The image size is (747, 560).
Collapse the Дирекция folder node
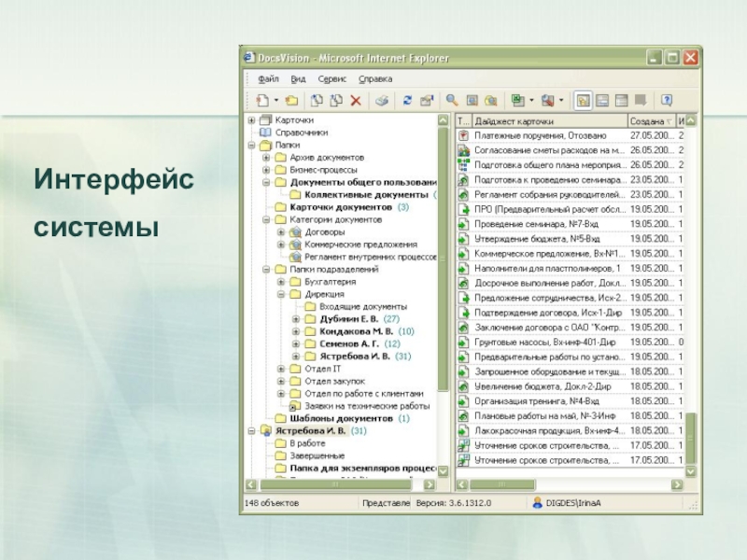(x=282, y=294)
